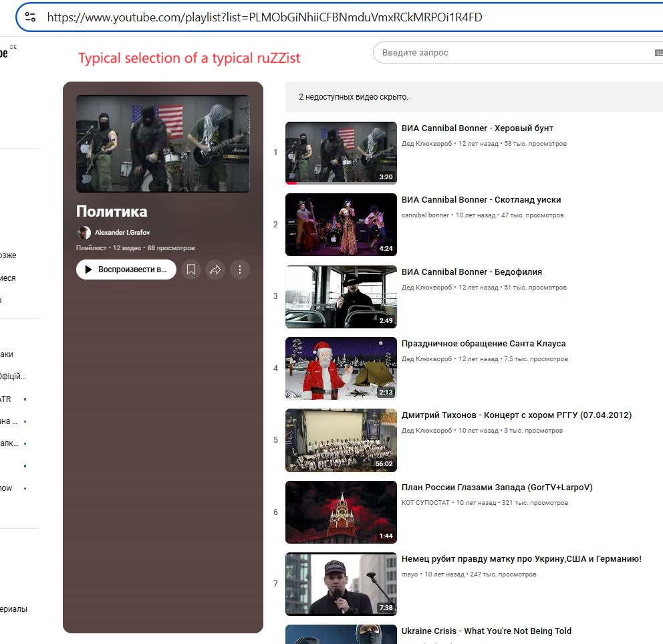This screenshot has height=644, width=663.
Task: Click '2 недоступных видео скрыто.' notice
Action: 353,97
